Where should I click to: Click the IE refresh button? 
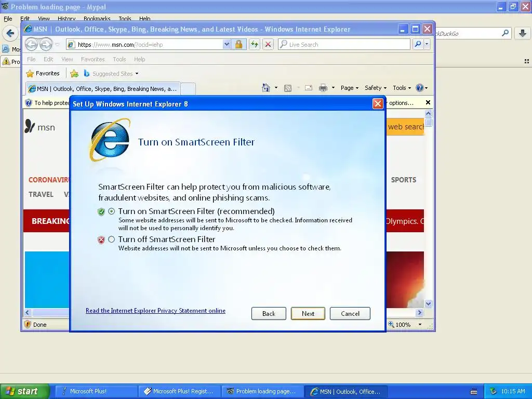[255, 45]
